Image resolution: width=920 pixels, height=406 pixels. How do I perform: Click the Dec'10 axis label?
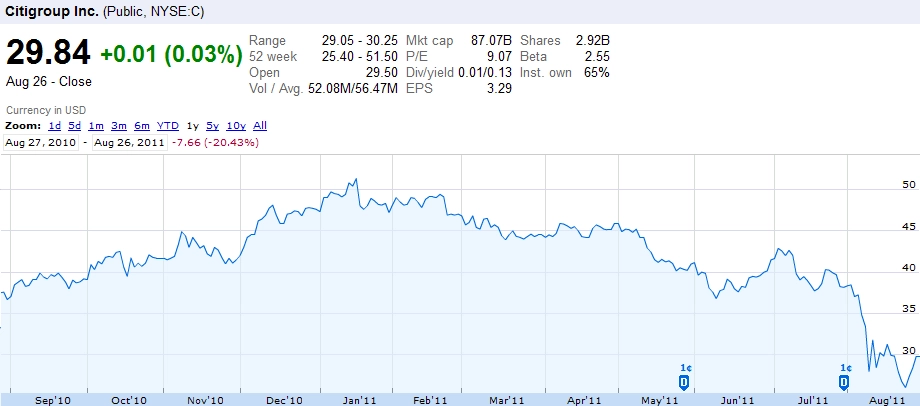284,400
